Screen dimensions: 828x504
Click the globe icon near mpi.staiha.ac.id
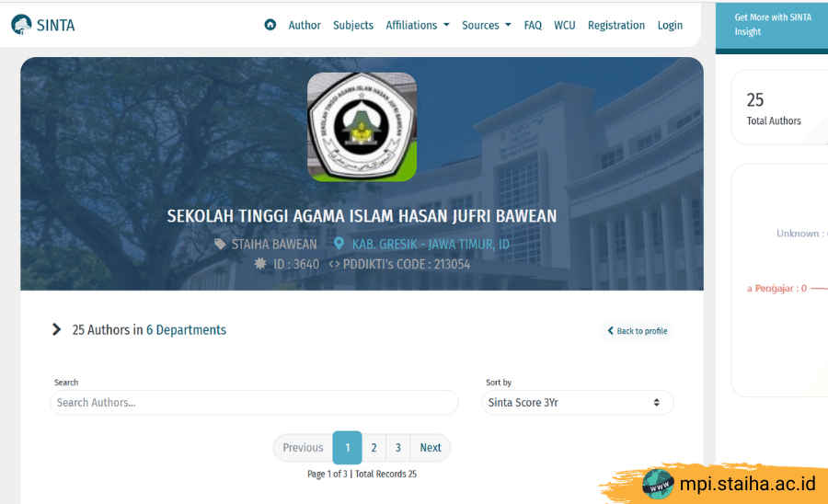pyautogui.click(x=658, y=483)
